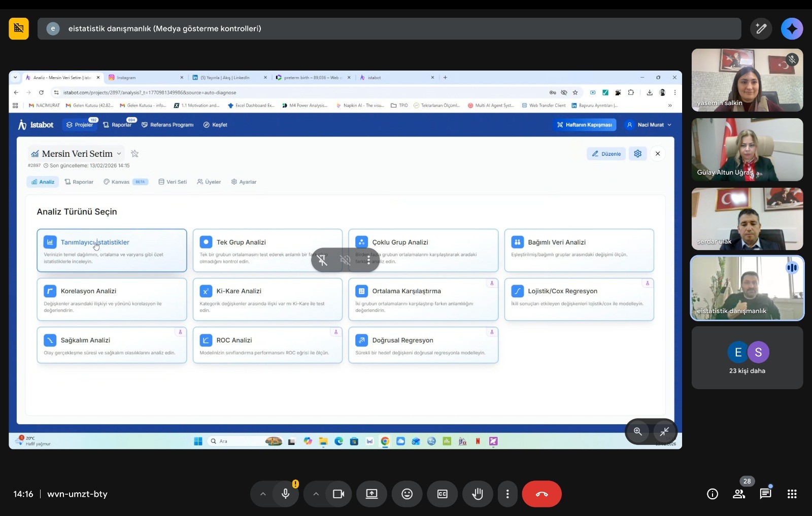
Task: Zoom into the shared presentation
Action: pos(638,431)
